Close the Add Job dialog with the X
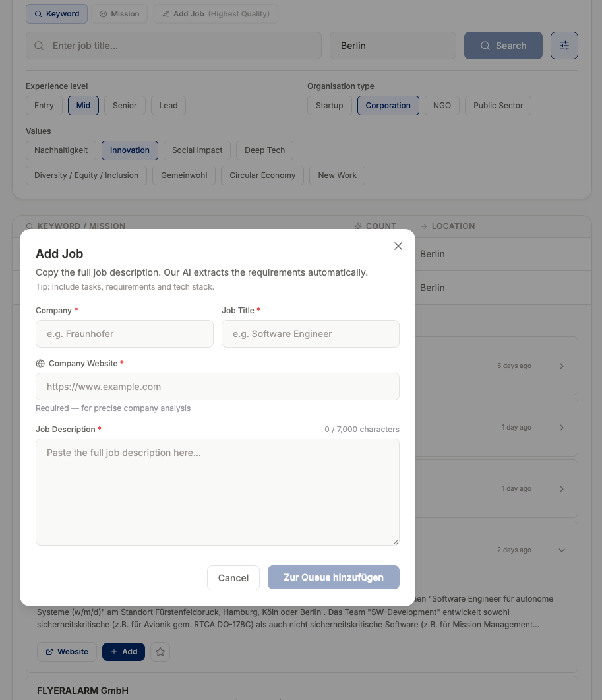Viewport: 602px width, 700px height. (398, 245)
